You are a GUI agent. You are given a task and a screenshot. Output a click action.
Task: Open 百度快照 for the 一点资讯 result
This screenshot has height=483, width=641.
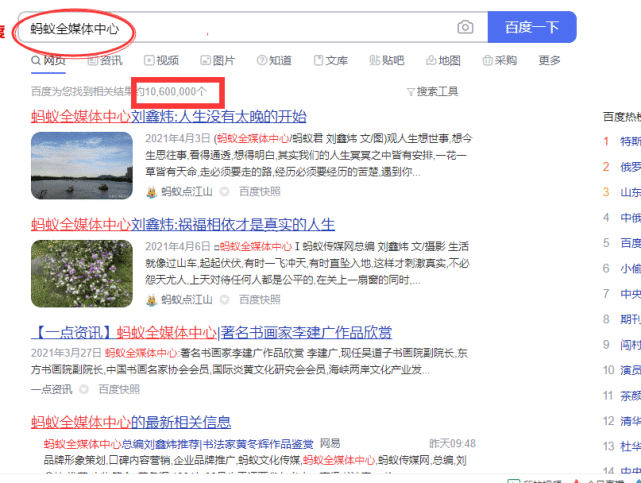pyautogui.click(x=119, y=389)
